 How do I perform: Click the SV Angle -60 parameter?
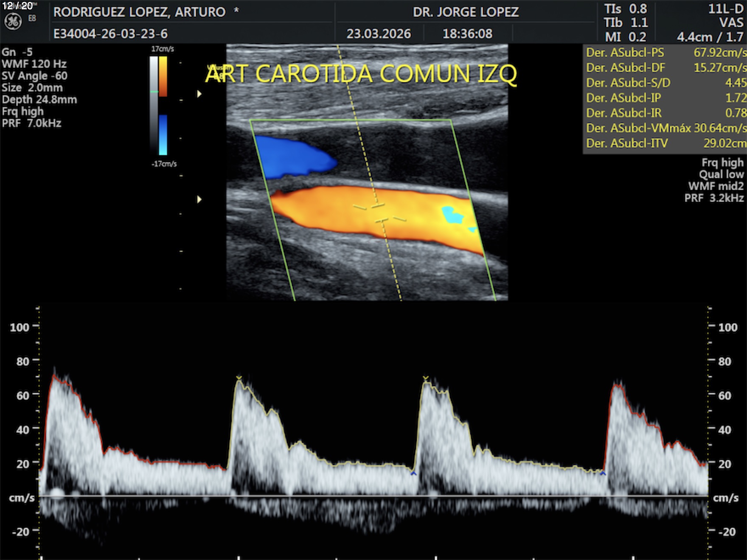point(34,76)
